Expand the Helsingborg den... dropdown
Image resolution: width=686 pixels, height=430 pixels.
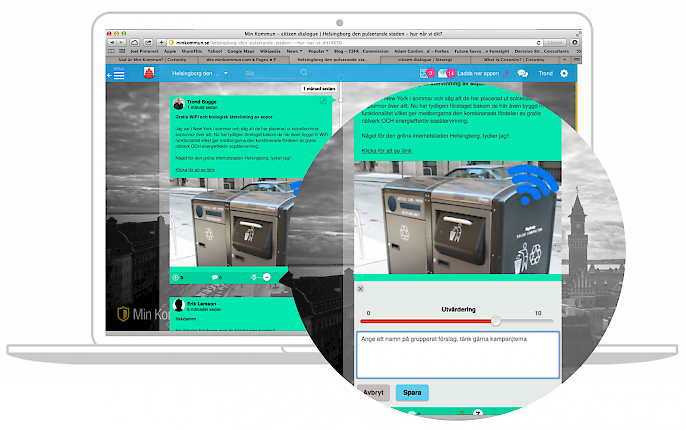click(226, 73)
